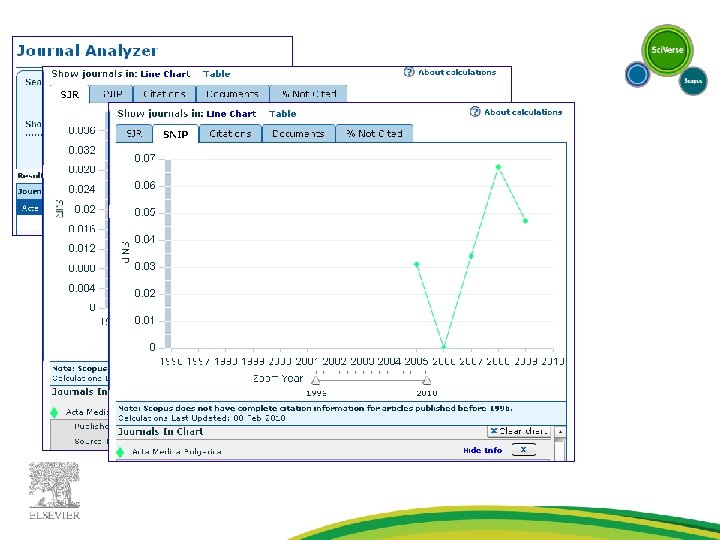Switch to SJR tab in front chart window
The height and width of the screenshot is (540, 720).
point(134,134)
